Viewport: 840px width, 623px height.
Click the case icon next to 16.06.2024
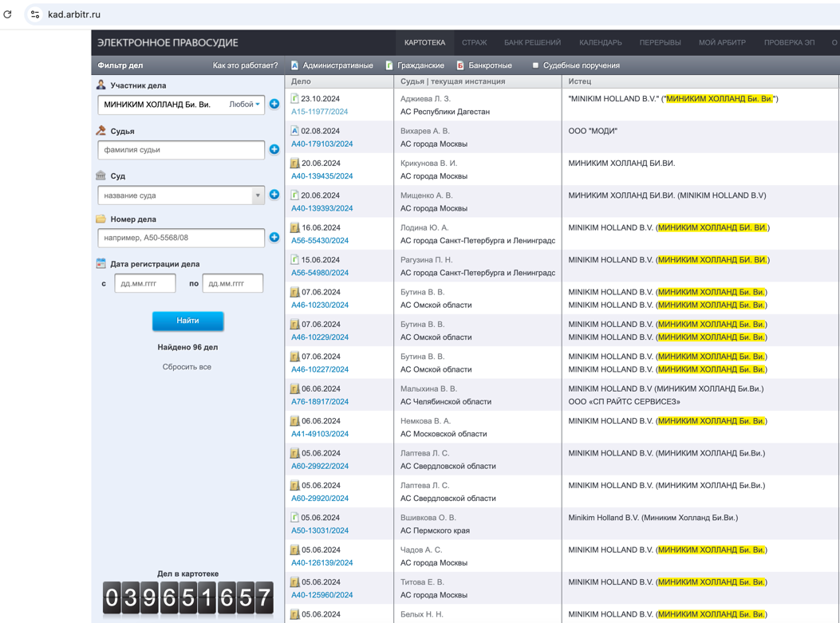coord(294,227)
